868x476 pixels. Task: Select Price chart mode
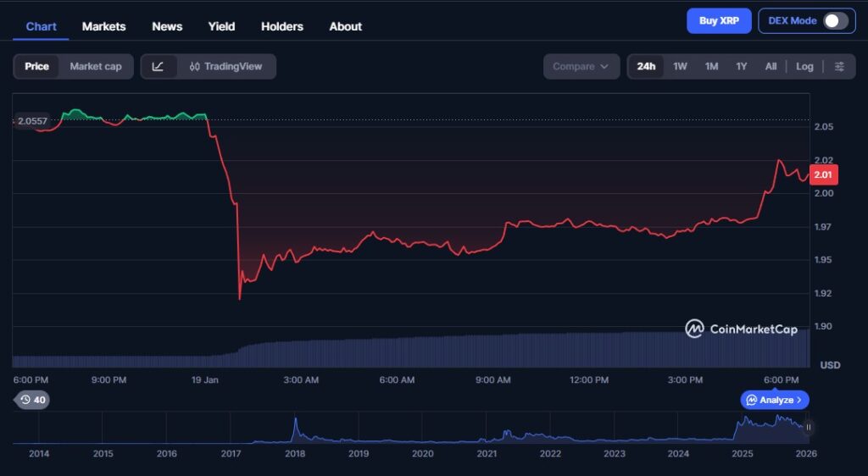pos(36,66)
